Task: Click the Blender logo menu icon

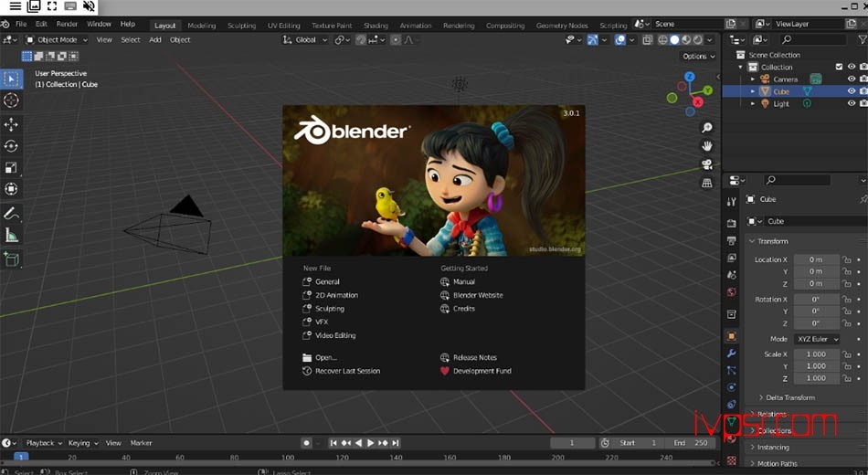Action: (5, 25)
